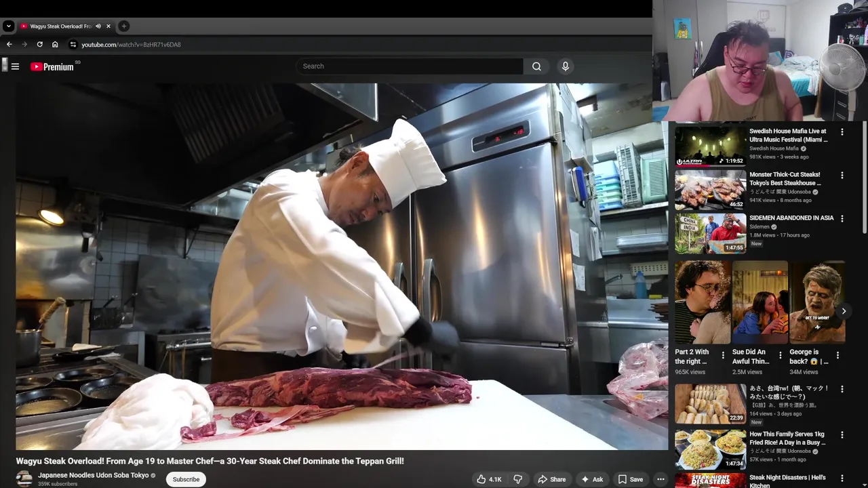The height and width of the screenshot is (488, 868).
Task: Open options for Steak Night Disasters video
Action: click(842, 479)
